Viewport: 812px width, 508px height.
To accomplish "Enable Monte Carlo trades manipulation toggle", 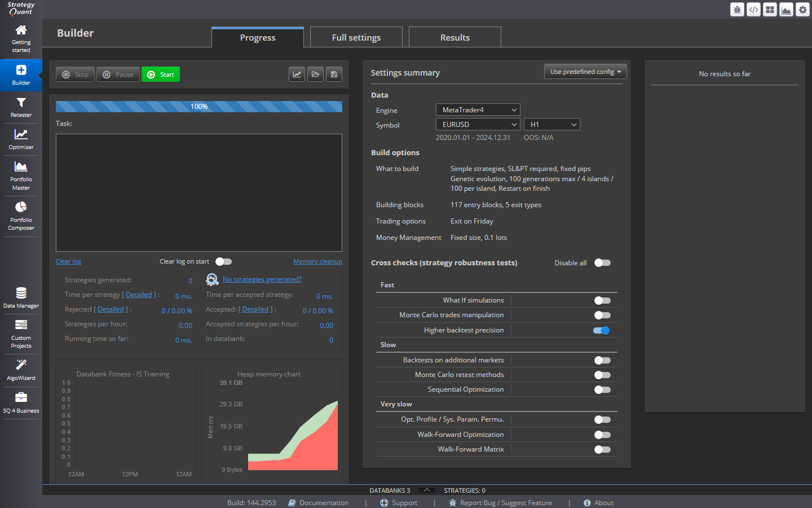I will pyautogui.click(x=602, y=315).
